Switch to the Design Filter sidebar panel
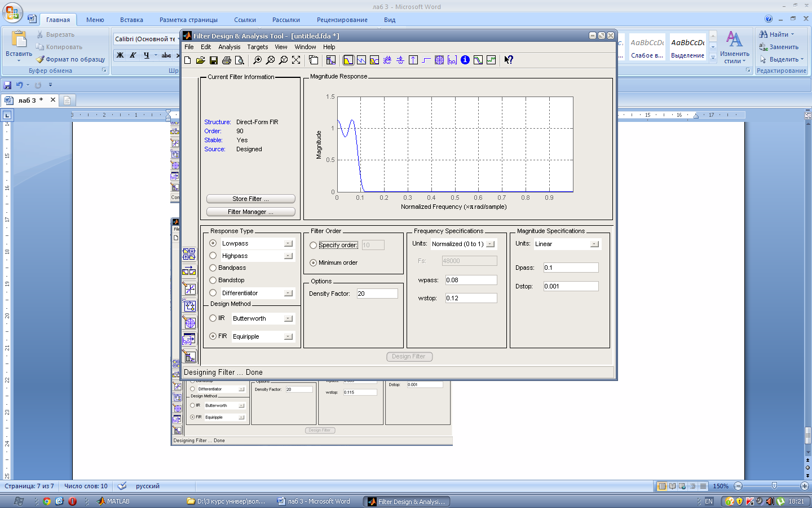This screenshot has height=508, width=812. point(189,357)
